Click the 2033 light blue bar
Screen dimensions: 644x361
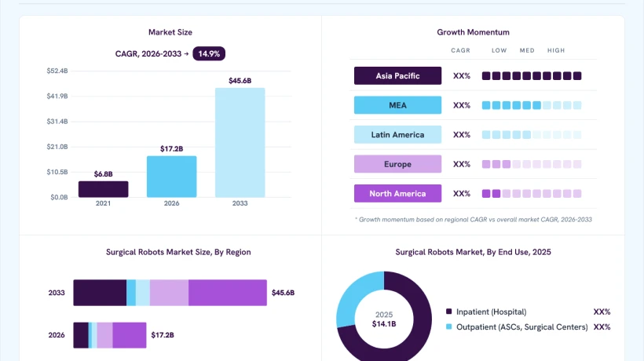[240, 142]
